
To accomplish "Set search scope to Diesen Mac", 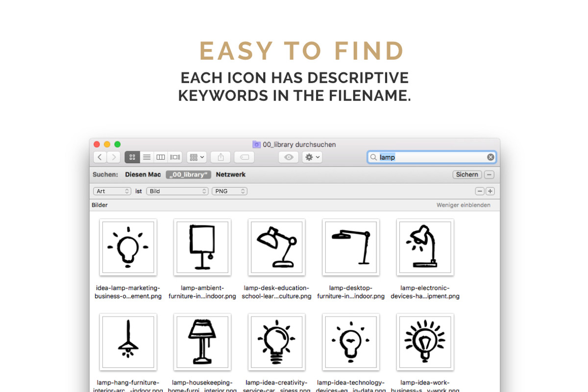I will click(143, 174).
